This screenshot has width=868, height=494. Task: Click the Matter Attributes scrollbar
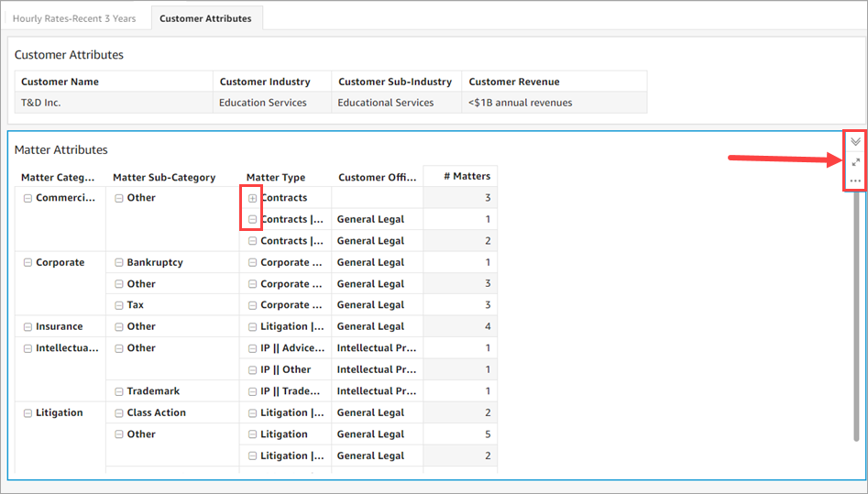pyautogui.click(x=856, y=315)
